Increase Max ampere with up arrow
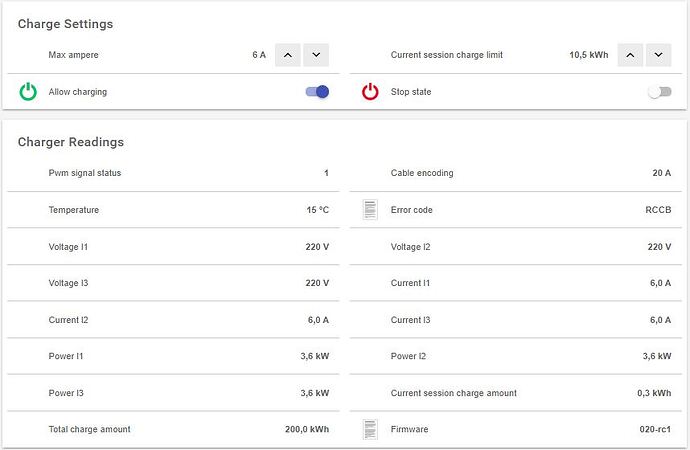 pyautogui.click(x=288, y=55)
